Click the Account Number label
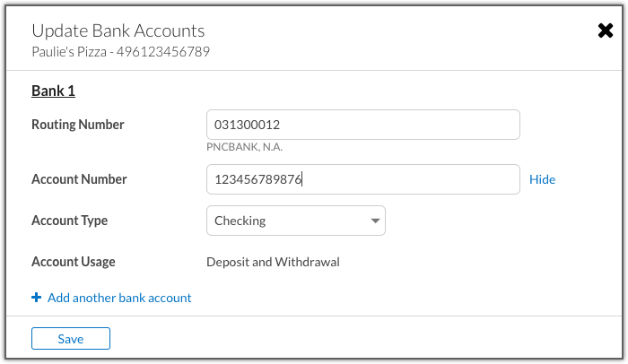 79,179
